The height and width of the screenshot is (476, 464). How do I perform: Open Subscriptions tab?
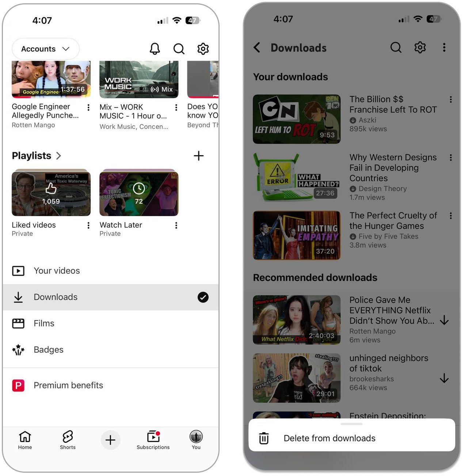point(153,440)
